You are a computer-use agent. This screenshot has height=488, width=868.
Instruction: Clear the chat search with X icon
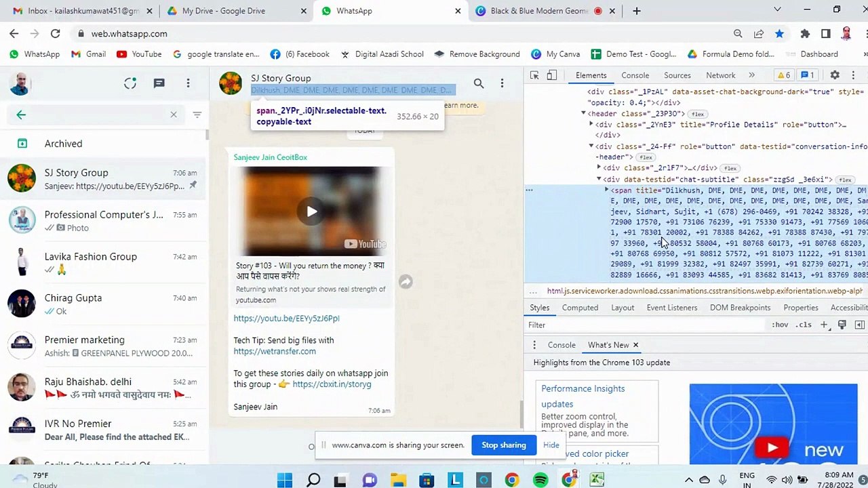174,115
